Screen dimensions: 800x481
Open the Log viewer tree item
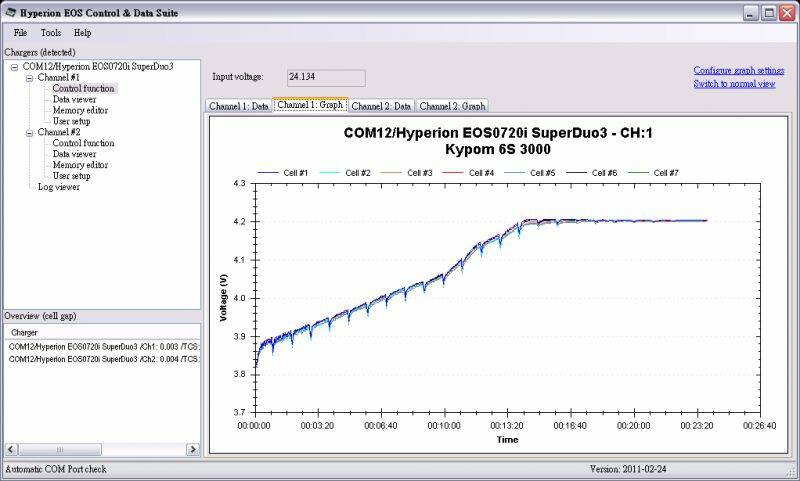click(59, 187)
